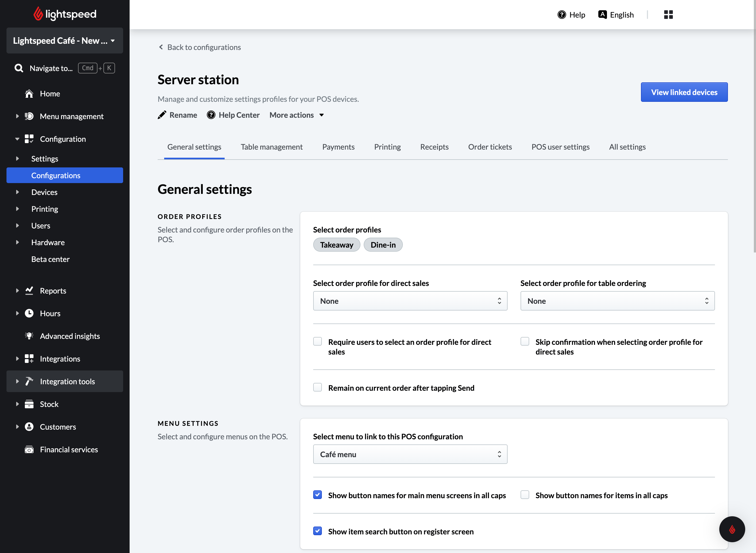Click the Financial services icon
Image resolution: width=756 pixels, height=553 pixels.
click(29, 450)
